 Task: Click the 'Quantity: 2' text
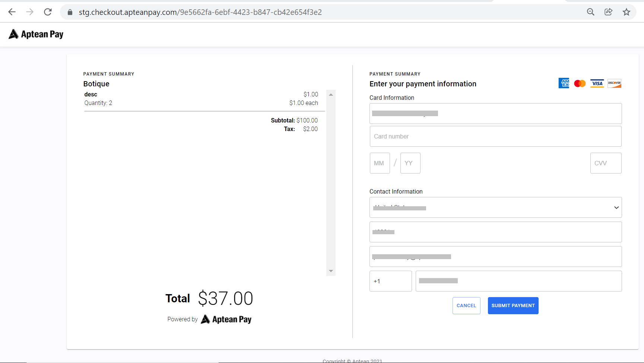(98, 103)
